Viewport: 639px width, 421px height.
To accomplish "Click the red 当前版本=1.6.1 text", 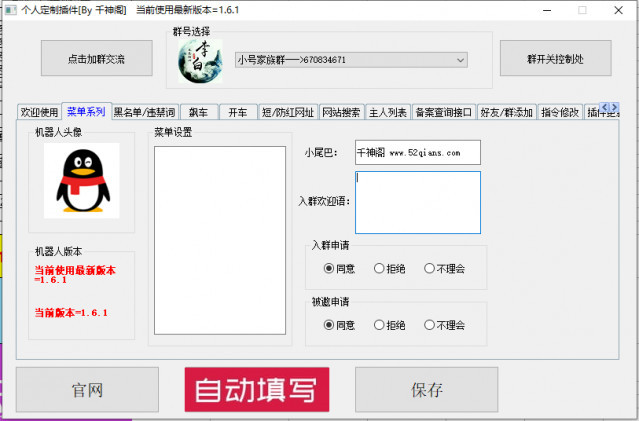I will coord(71,313).
